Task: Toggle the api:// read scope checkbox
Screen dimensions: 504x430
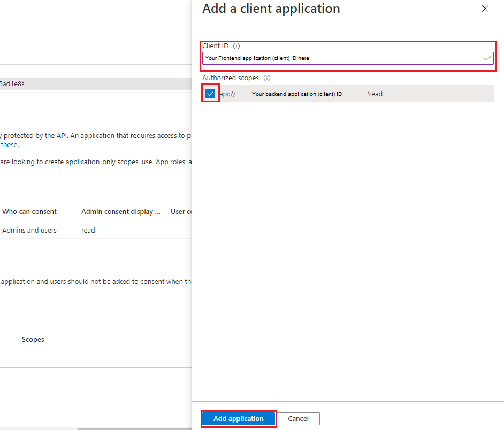Action: [x=210, y=94]
